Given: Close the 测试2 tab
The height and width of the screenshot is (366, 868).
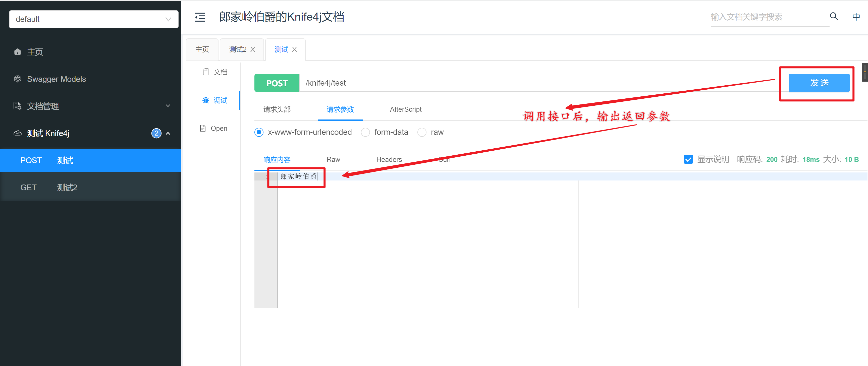Looking at the screenshot, I should (253, 49).
